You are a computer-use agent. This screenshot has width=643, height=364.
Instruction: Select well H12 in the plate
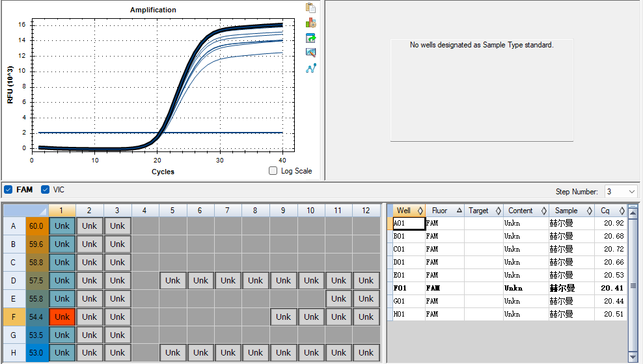[366, 352]
